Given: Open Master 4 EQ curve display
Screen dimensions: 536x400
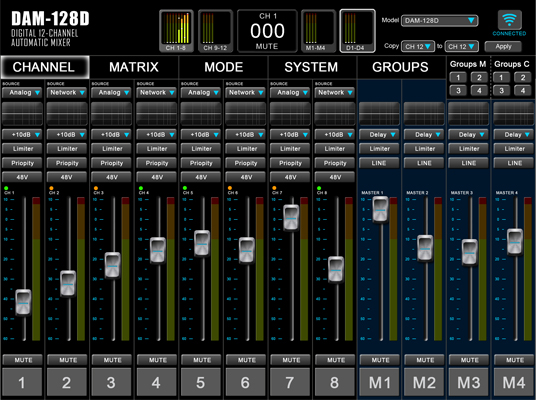Looking at the screenshot, I should pos(513,114).
